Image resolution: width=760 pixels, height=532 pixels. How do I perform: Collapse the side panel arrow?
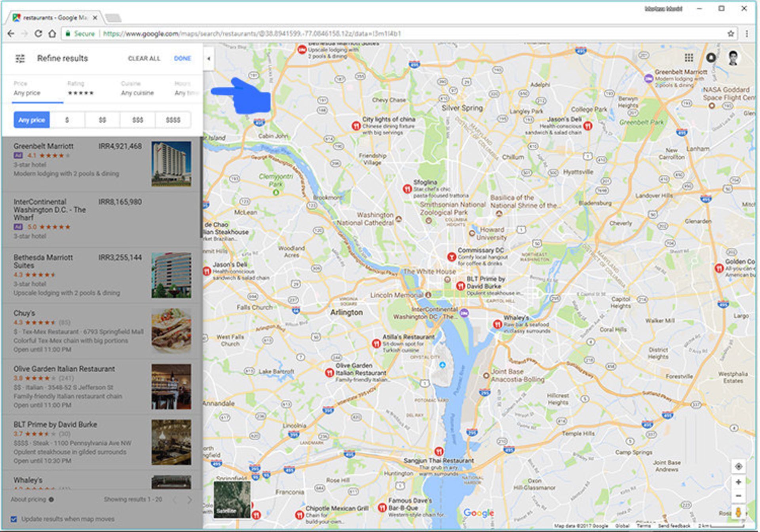pyautogui.click(x=209, y=59)
